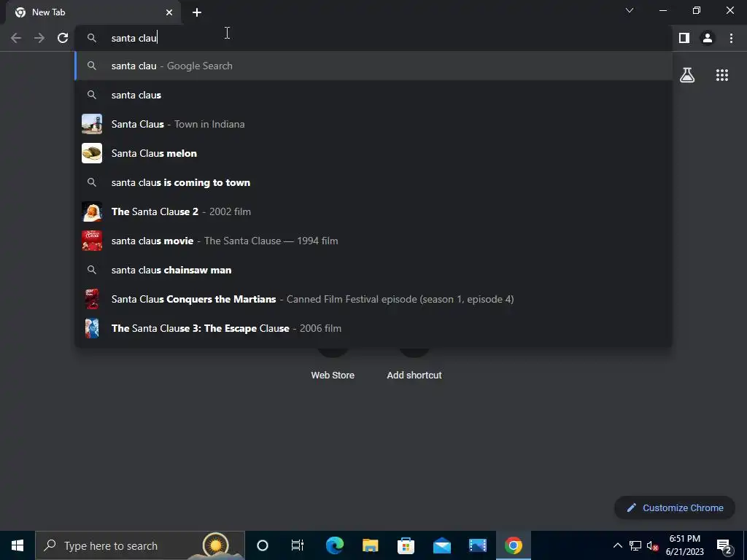Viewport: 747px width, 560px height.
Task: Launch Microsoft Edge from taskbar
Action: (334, 545)
